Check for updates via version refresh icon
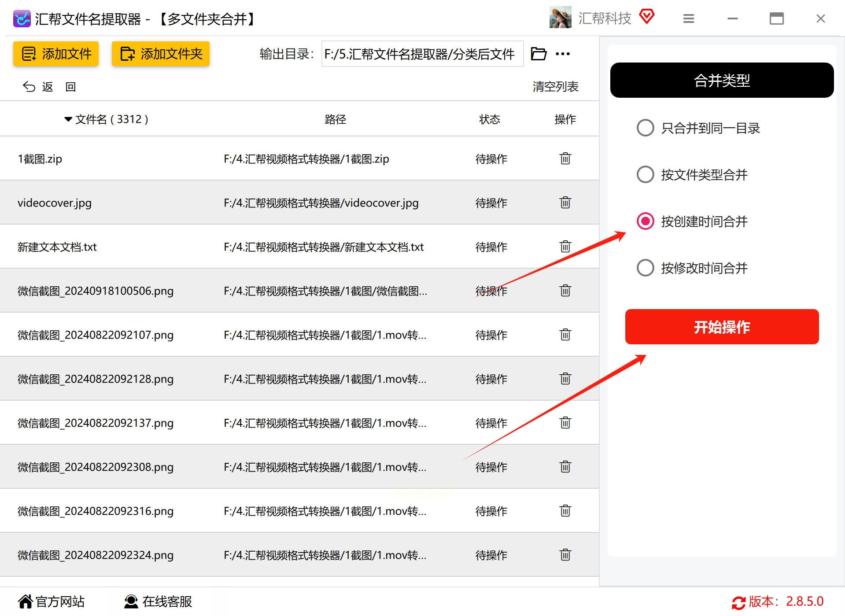The image size is (845, 616). (738, 602)
